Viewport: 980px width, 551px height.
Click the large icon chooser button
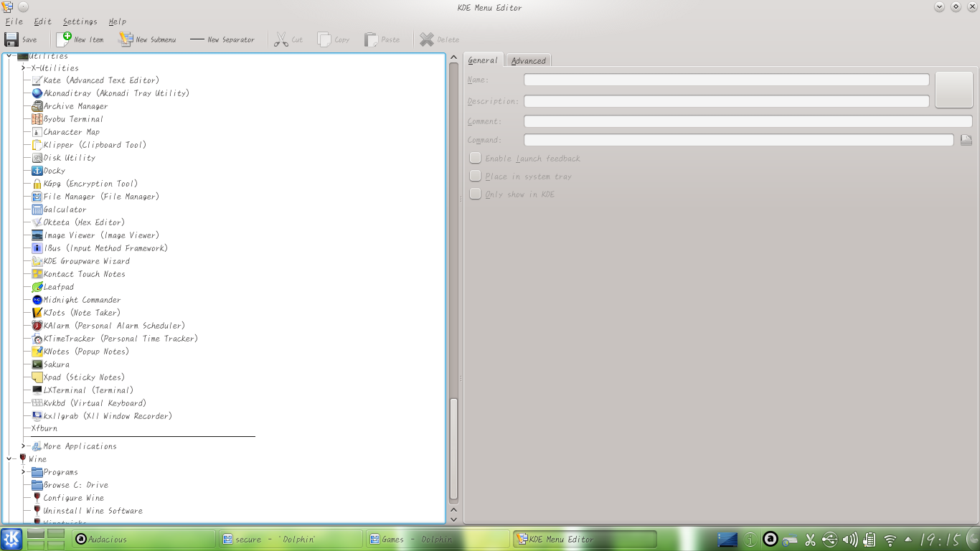(x=953, y=90)
